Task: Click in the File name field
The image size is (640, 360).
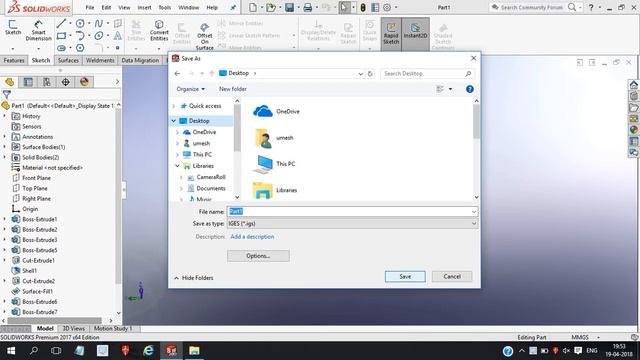Action: coord(352,212)
